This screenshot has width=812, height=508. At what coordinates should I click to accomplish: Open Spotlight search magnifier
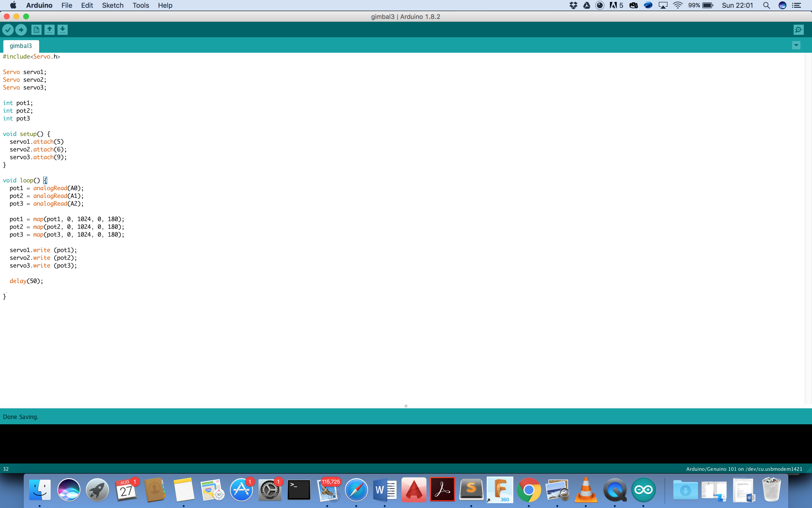(x=766, y=5)
